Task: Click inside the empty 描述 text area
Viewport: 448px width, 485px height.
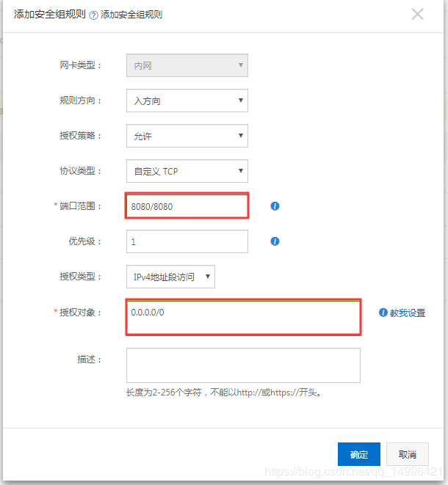Action: pos(243,365)
